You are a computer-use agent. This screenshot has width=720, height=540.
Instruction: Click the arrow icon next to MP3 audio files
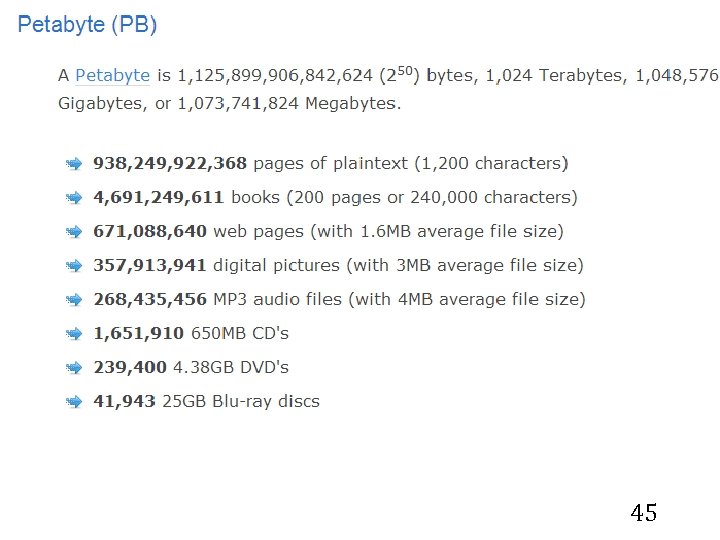(x=73, y=300)
